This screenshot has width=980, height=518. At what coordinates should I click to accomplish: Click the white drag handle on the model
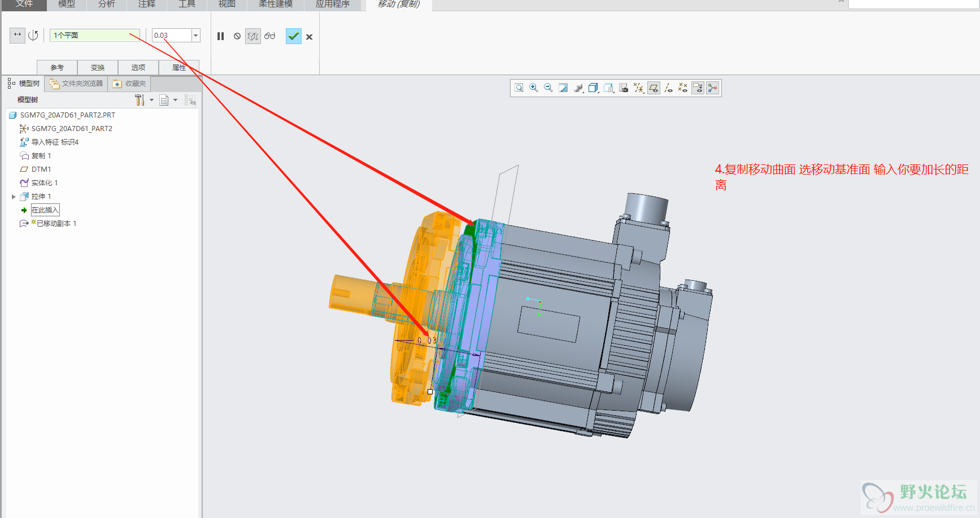click(x=430, y=391)
